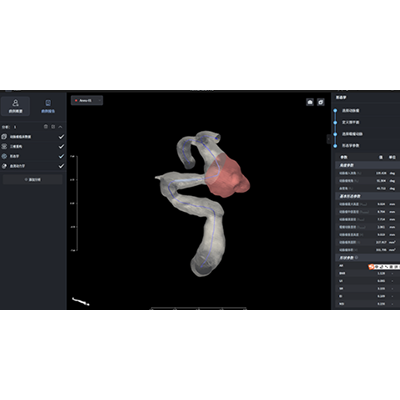
Task: Click the pie-chart icon in fourth analysis row
Action: click(x=4, y=166)
